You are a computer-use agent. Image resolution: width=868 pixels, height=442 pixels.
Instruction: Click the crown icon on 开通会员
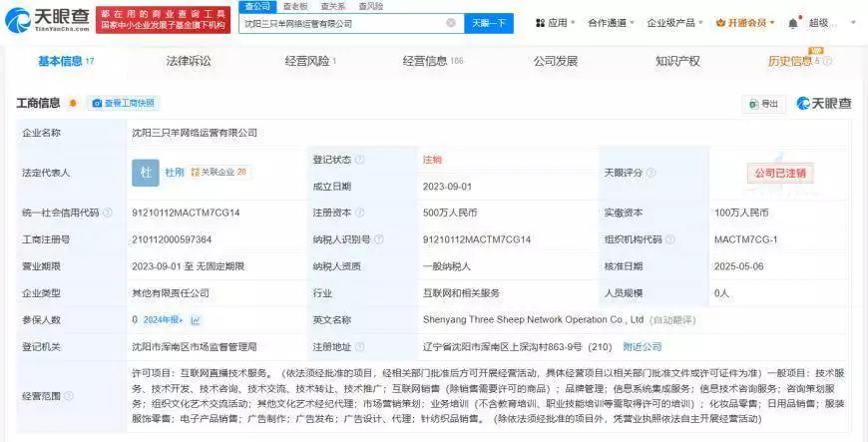(720, 23)
